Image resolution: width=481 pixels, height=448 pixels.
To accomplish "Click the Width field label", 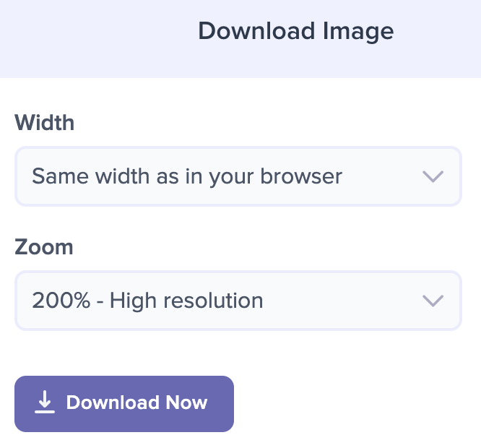I will pos(45,122).
